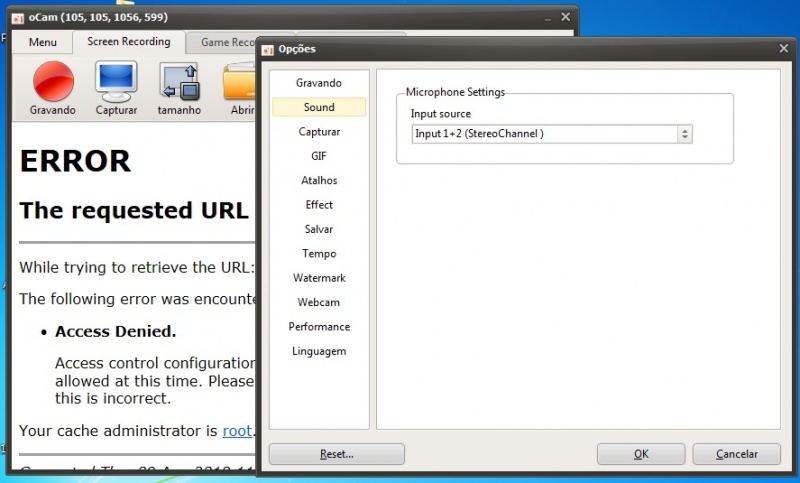Click the tamanho resize icon
800x483 pixels.
(x=179, y=81)
